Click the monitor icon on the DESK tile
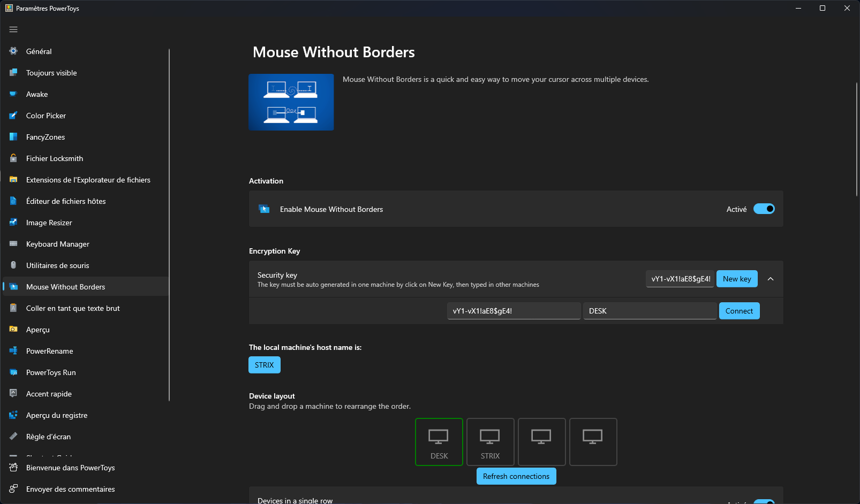This screenshot has height=504, width=860. point(439,437)
